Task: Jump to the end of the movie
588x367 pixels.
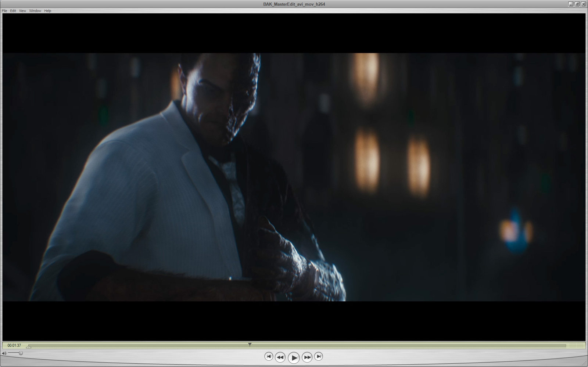Action: [x=319, y=356]
